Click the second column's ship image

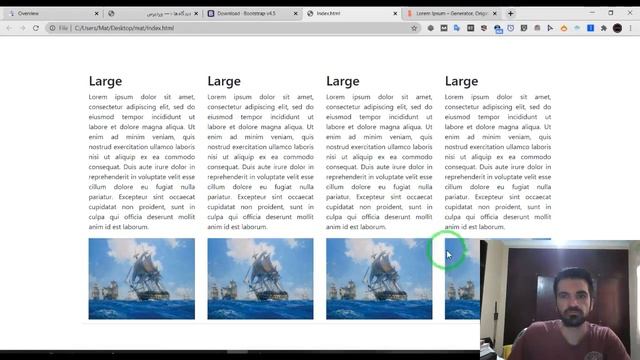point(260,279)
